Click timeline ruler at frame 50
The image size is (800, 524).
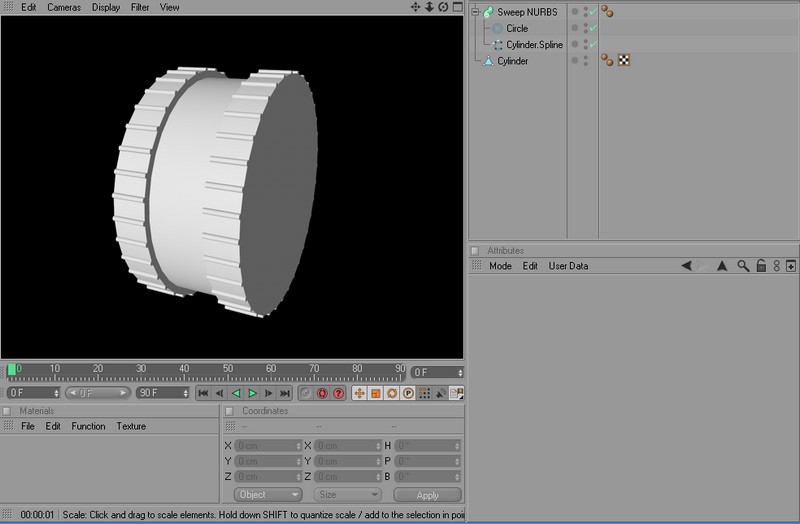tap(228, 372)
